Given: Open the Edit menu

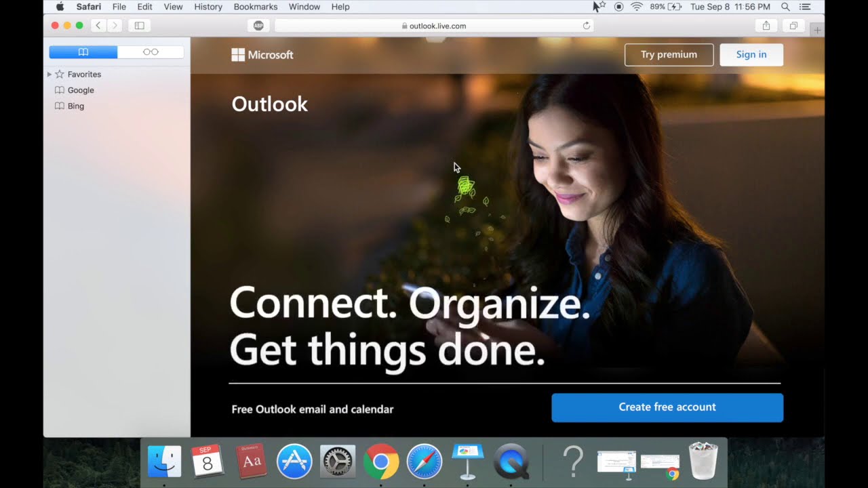Looking at the screenshot, I should [x=144, y=7].
